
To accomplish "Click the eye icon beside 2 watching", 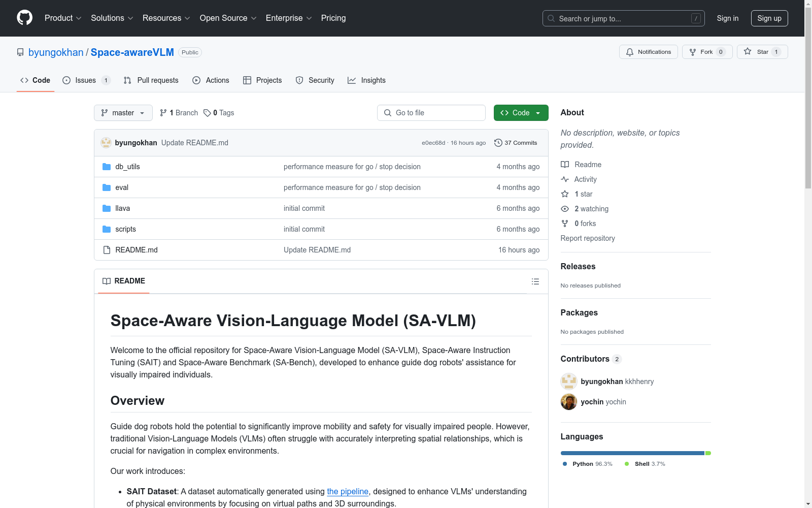I will [x=565, y=209].
